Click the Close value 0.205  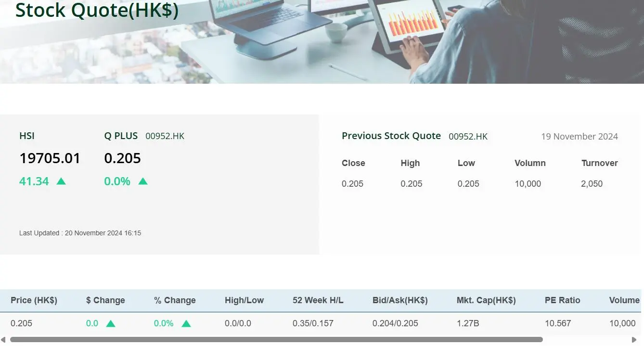(x=352, y=184)
